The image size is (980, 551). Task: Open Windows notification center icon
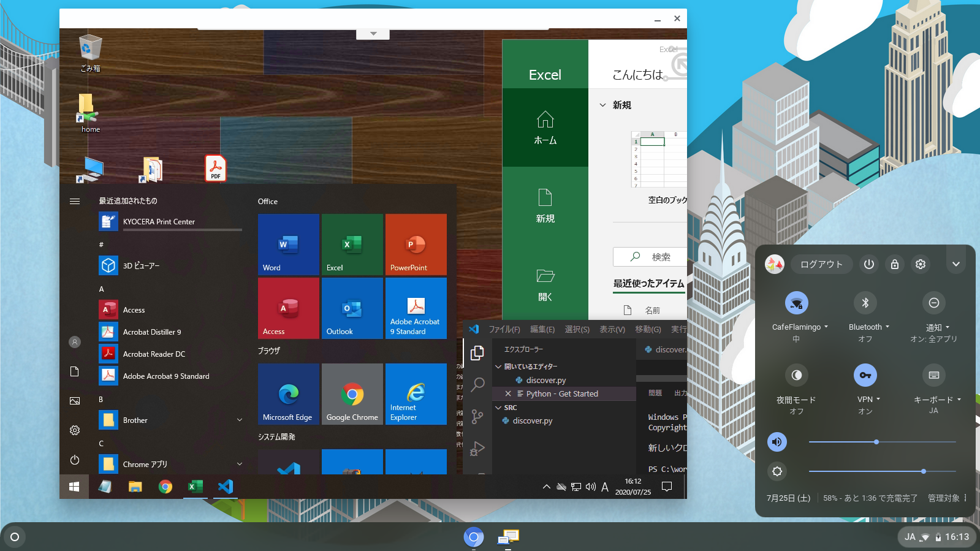point(667,487)
